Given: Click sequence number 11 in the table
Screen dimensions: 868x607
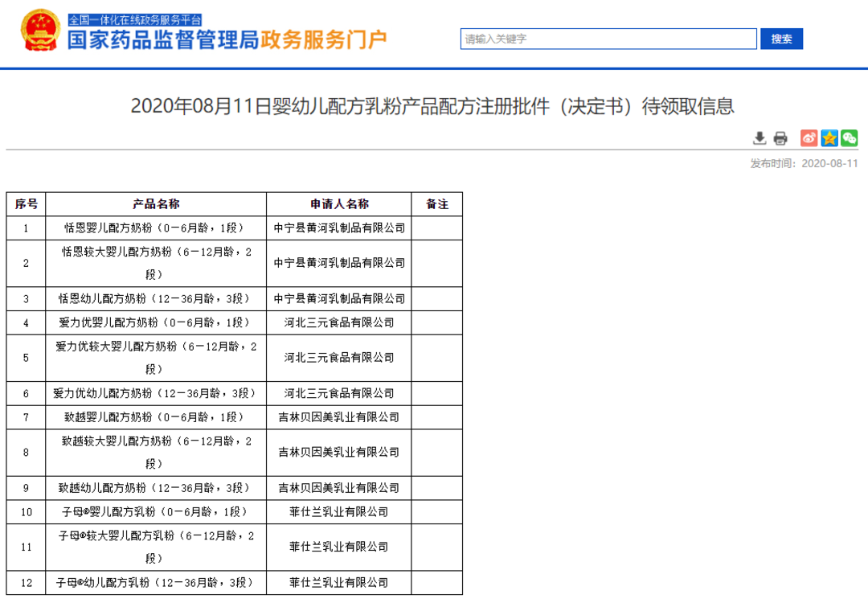Looking at the screenshot, I should point(26,548).
